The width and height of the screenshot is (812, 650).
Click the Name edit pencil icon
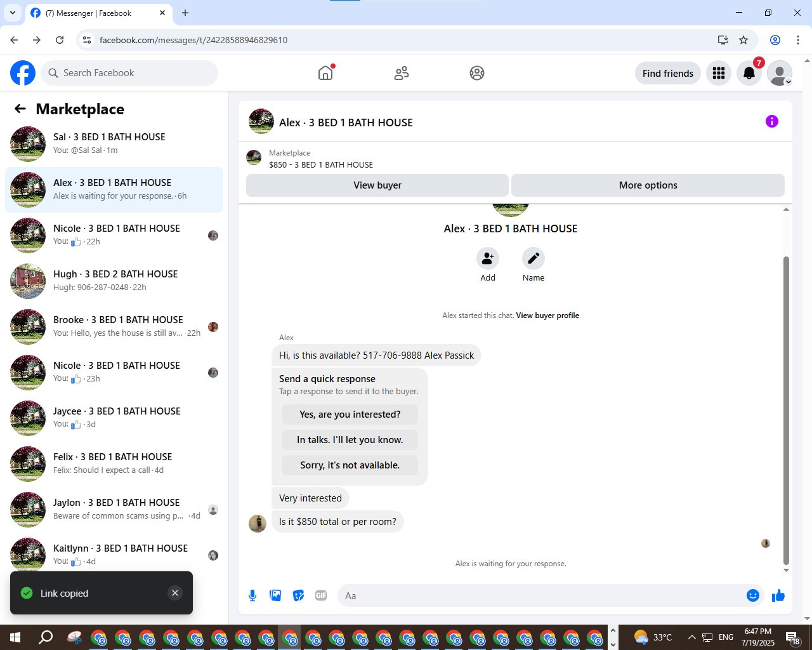coord(534,258)
